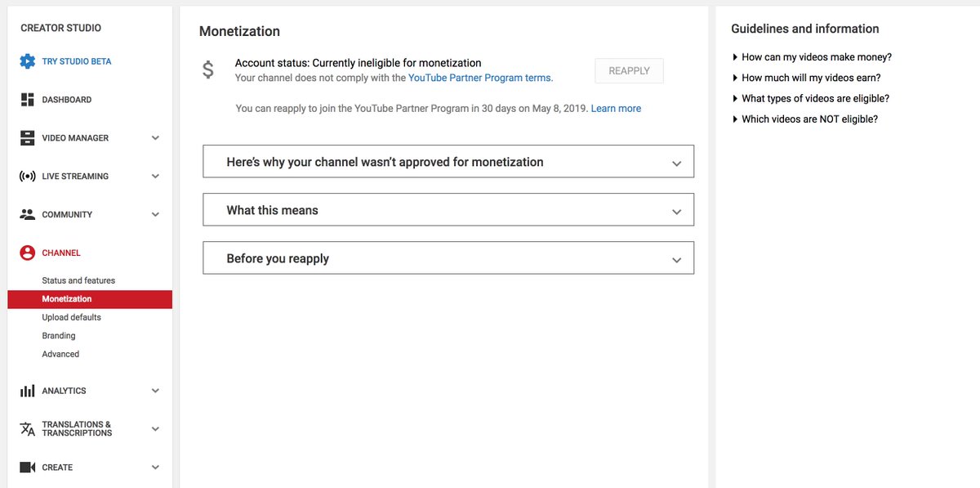The image size is (980, 488).
Task: Open Status and features submenu
Action: [x=78, y=280]
